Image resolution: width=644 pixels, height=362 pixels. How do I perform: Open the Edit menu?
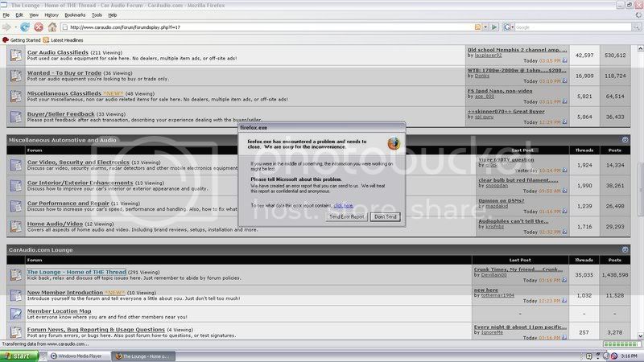[x=19, y=15]
